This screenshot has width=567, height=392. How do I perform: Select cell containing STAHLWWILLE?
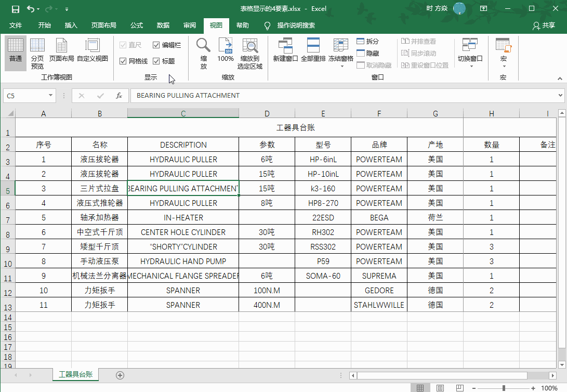(379, 305)
